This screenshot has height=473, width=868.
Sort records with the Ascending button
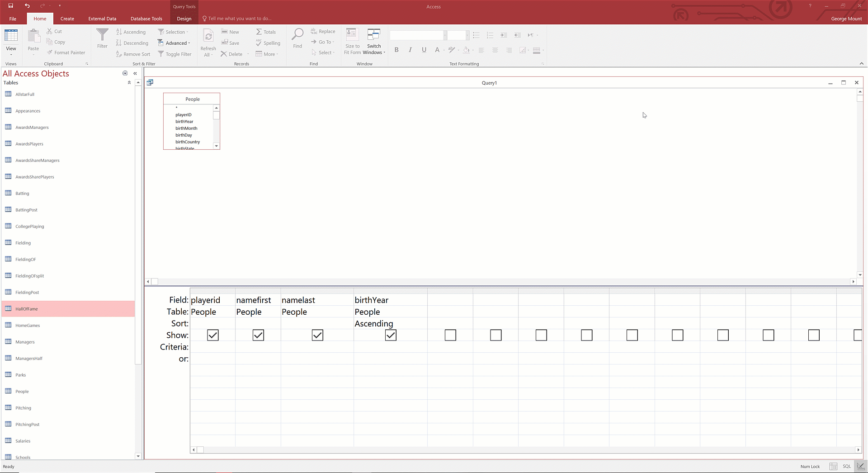click(131, 32)
